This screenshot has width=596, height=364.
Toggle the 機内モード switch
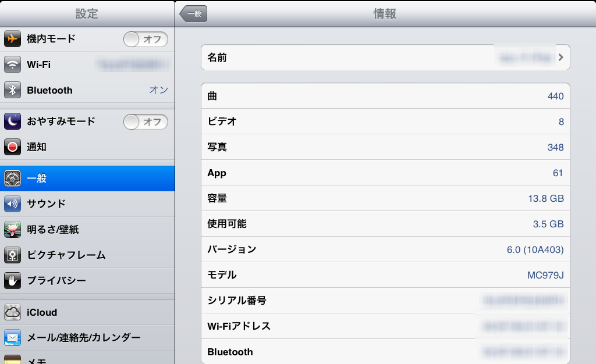point(146,40)
